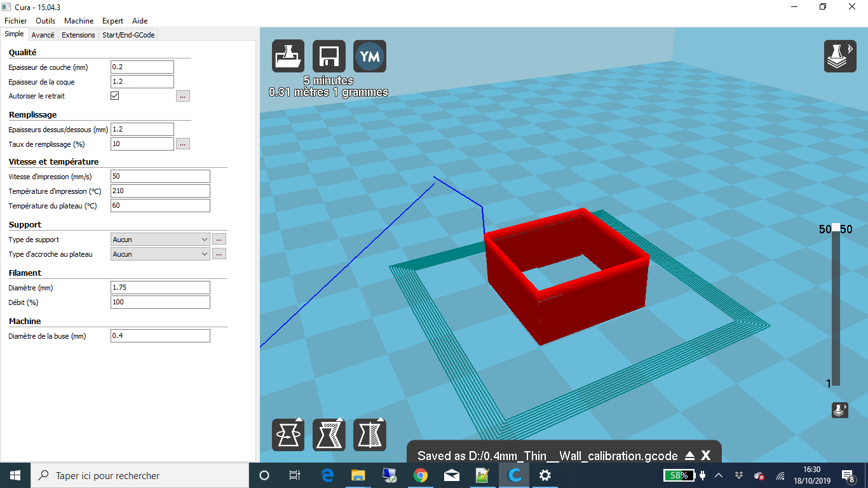Toggle the 'Autoriser le retrait' checkbox
This screenshot has width=868, height=488.
click(115, 96)
